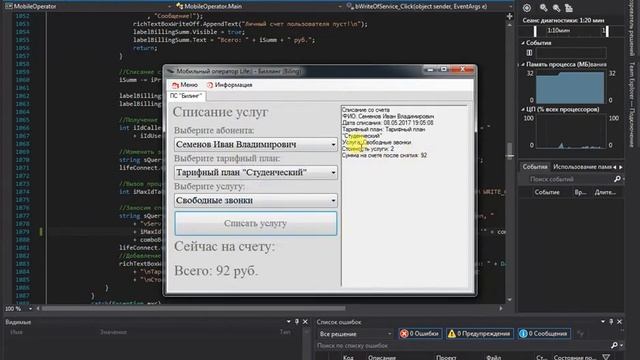Screen dimensions: 640x360
Task: Pin the Список ошибок panel
Action: click(611, 322)
